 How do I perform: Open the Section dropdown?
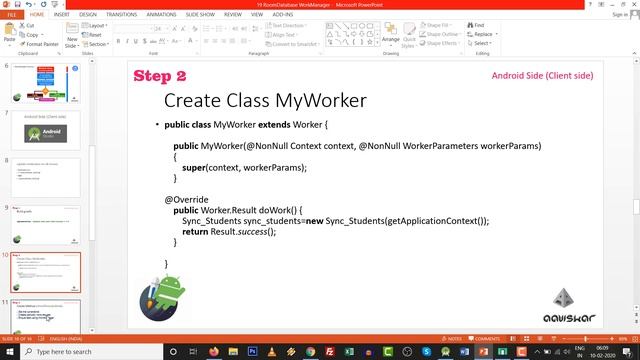(96, 44)
